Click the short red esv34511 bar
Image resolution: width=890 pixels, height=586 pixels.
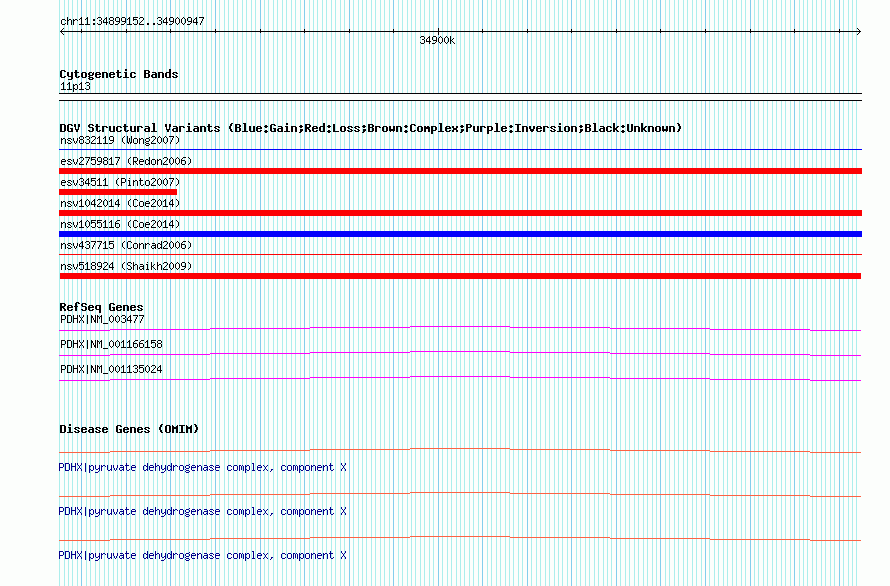pos(118,192)
